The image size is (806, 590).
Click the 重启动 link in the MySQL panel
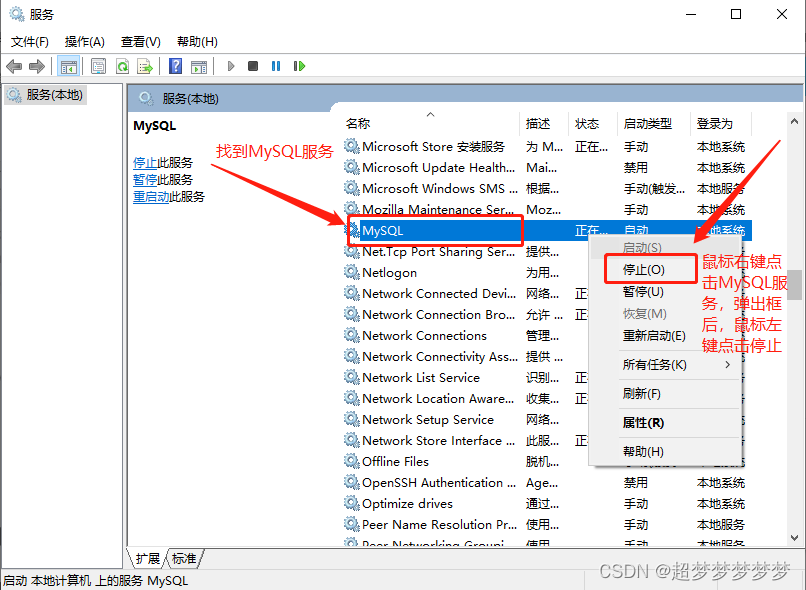151,197
